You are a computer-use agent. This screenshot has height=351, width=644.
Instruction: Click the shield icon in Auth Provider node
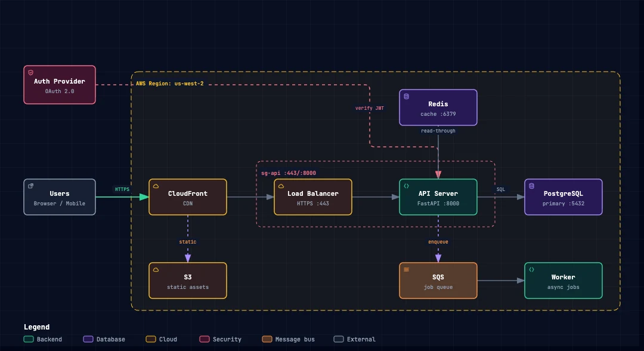(x=31, y=73)
